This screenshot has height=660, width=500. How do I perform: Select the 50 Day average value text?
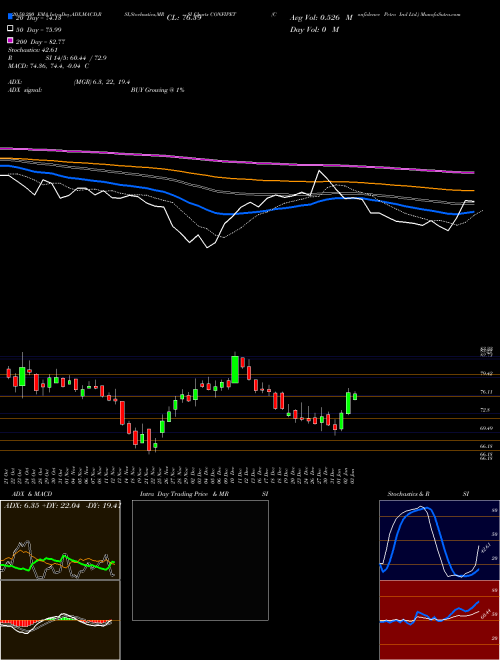tap(39, 30)
